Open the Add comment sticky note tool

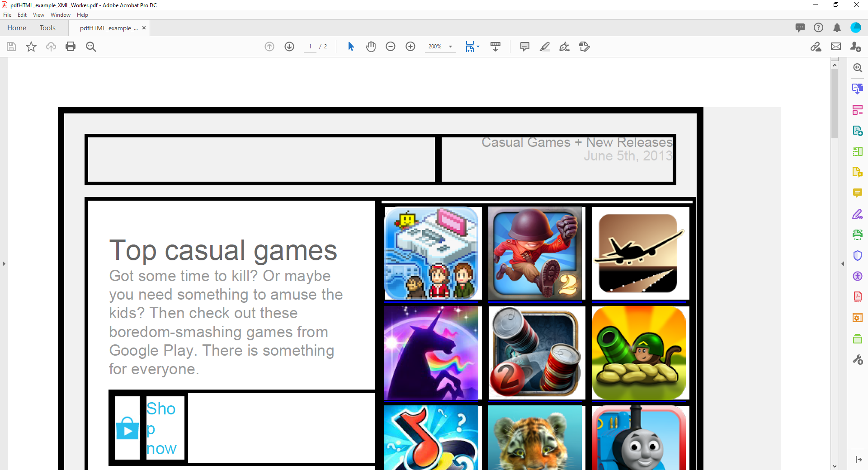(524, 47)
